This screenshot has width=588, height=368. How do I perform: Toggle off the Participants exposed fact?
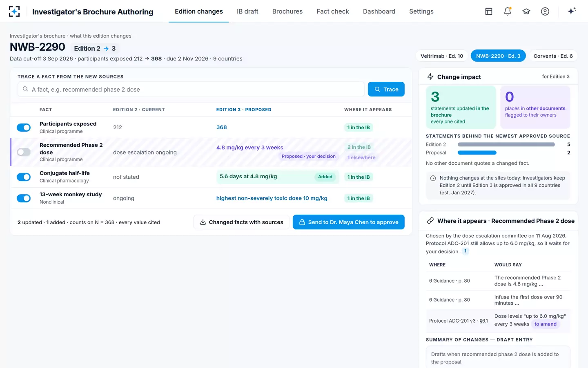24,128
